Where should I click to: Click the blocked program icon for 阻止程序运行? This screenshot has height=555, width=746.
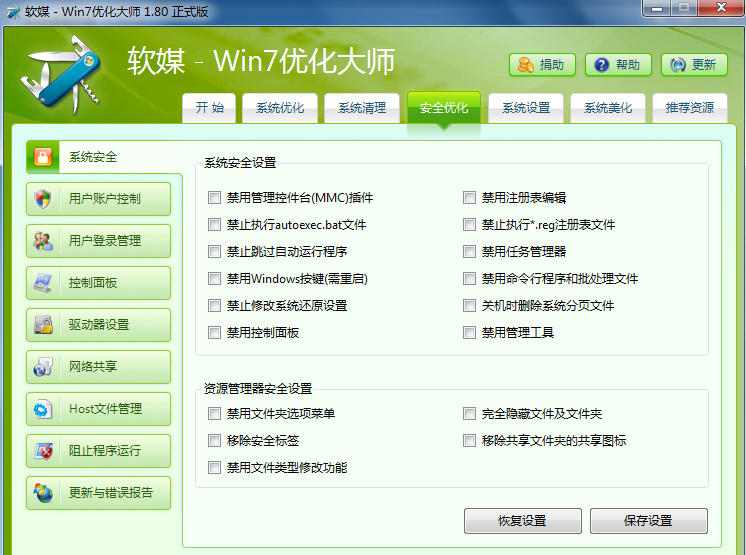tap(43, 451)
